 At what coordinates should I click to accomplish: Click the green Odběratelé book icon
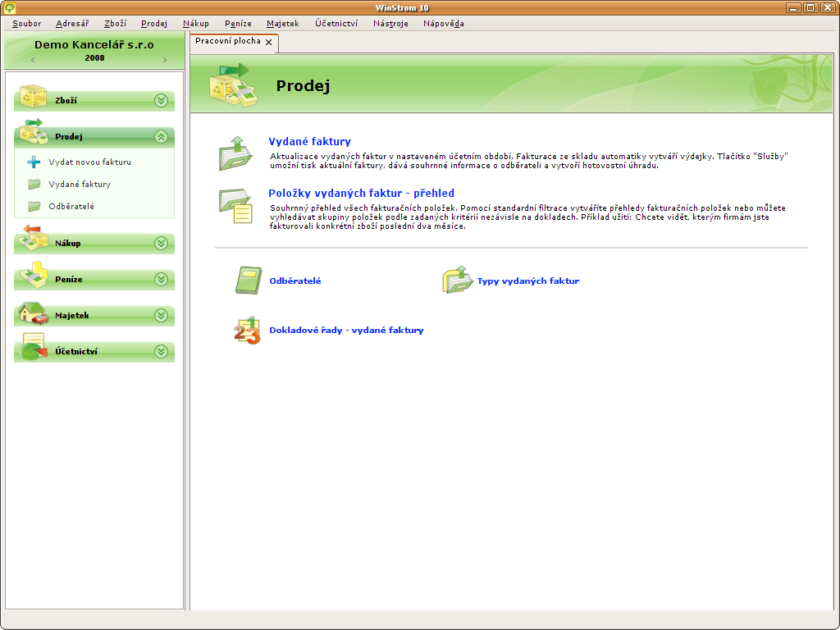(x=247, y=281)
